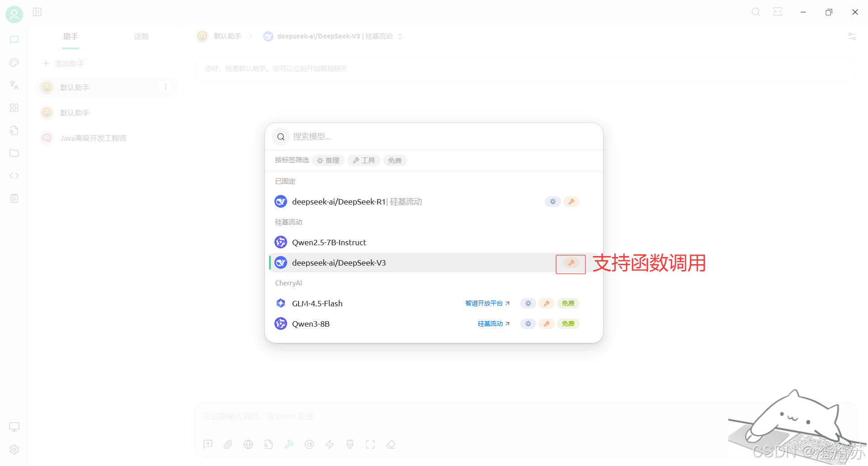Click the default assistant greeting message
Screen dimensions: 868x466
click(276, 69)
